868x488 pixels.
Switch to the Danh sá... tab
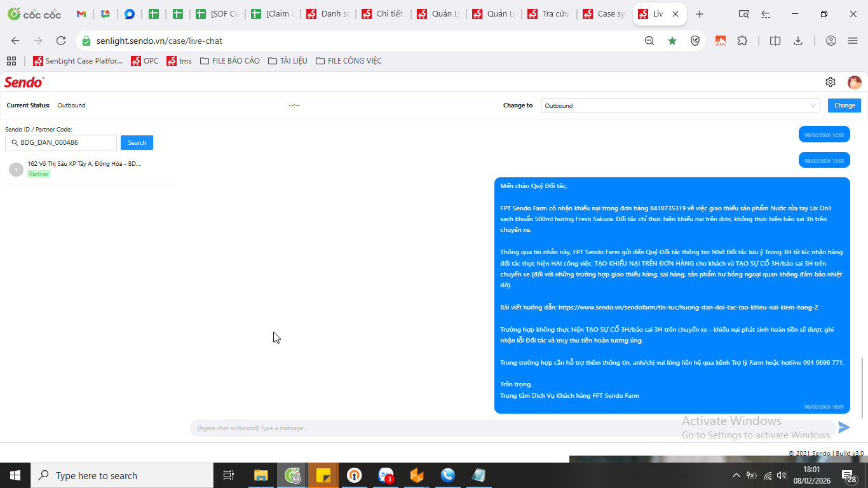(328, 14)
